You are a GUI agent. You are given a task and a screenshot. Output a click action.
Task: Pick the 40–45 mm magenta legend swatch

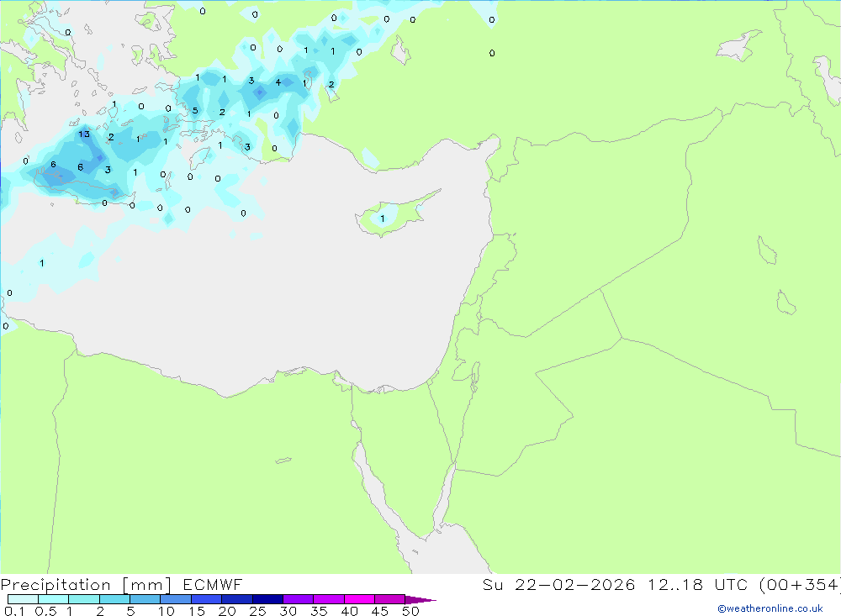359,599
